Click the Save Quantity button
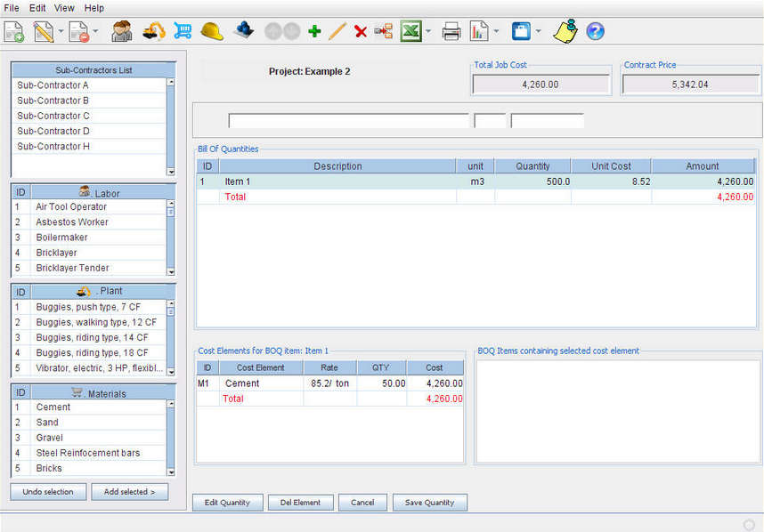764x532 pixels. click(x=430, y=503)
